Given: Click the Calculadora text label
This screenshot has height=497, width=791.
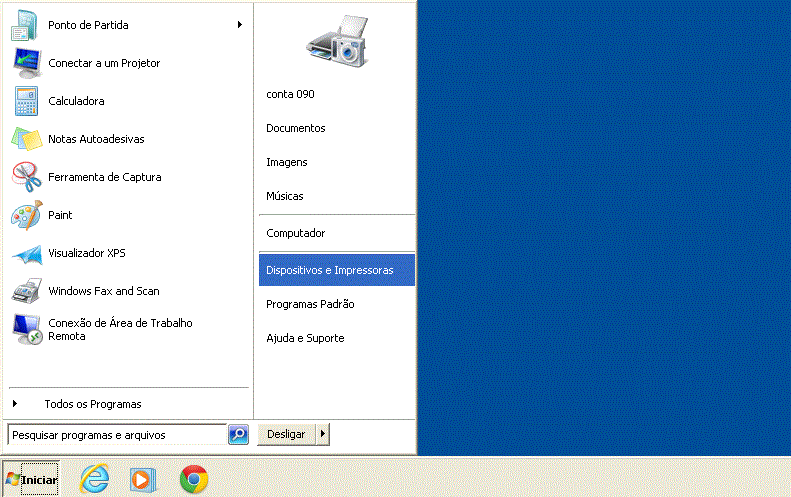Looking at the screenshot, I should click(76, 101).
